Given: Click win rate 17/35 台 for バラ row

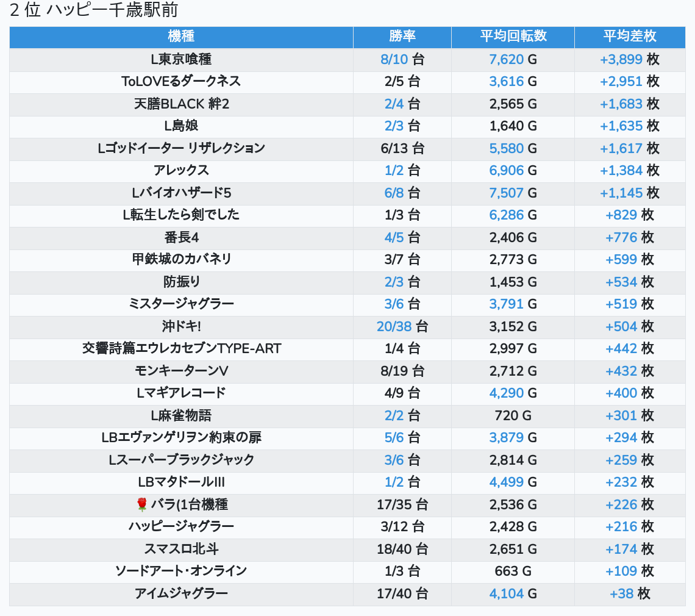Looking at the screenshot, I should (x=402, y=504).
